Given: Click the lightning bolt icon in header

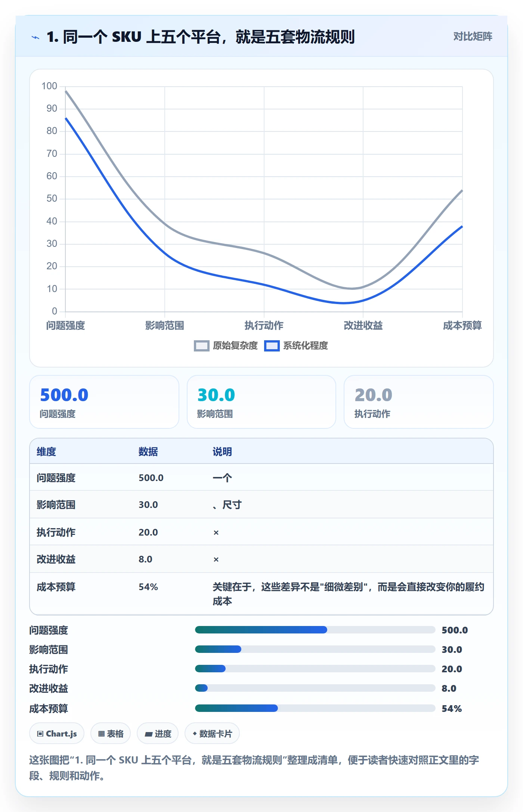Looking at the screenshot, I should click(x=35, y=37).
